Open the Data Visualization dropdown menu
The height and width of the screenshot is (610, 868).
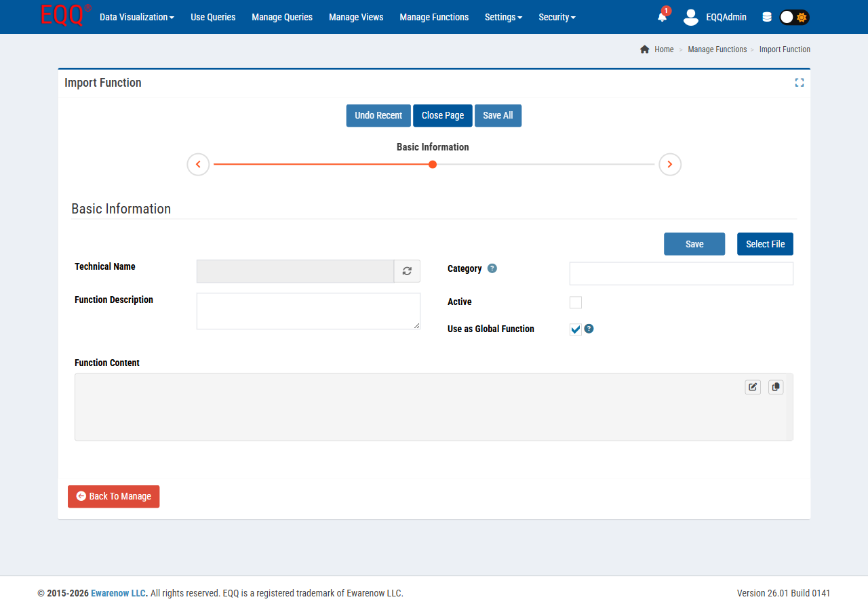click(136, 17)
